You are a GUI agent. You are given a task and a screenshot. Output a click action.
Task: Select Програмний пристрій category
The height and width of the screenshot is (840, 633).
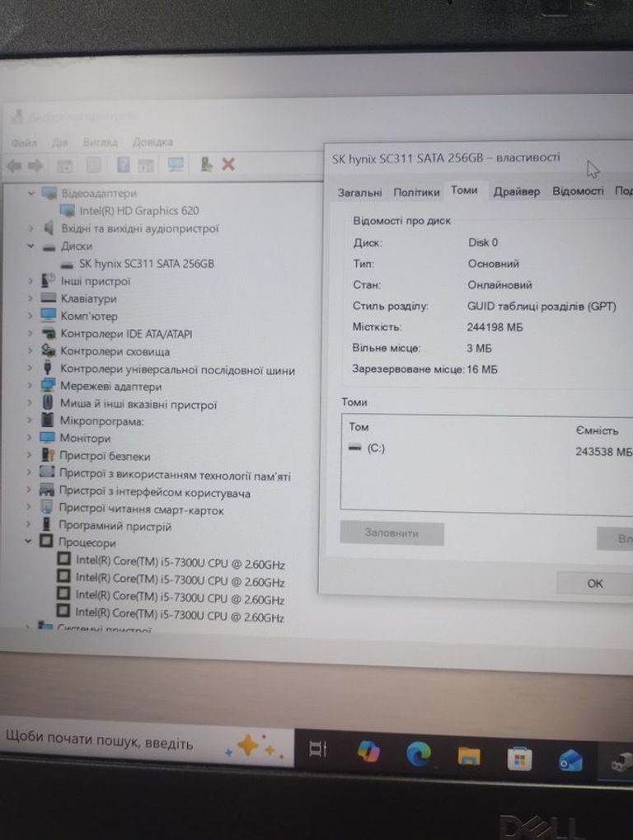[115, 526]
